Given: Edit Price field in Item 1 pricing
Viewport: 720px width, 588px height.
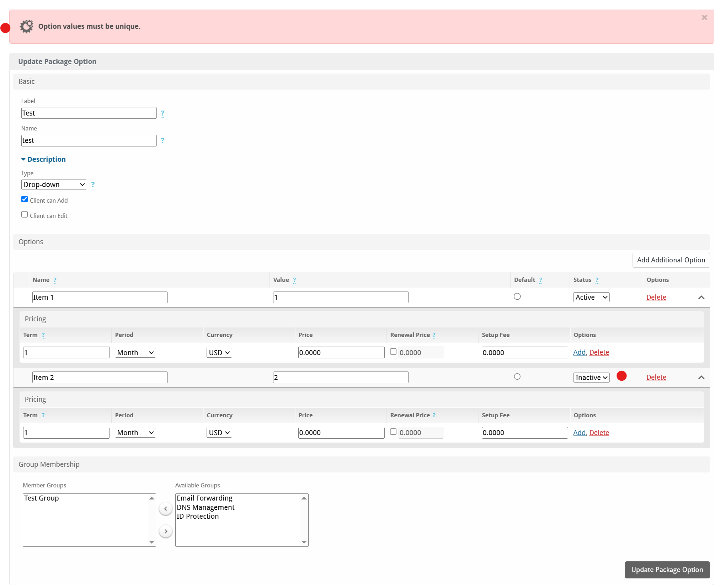Looking at the screenshot, I should (341, 353).
